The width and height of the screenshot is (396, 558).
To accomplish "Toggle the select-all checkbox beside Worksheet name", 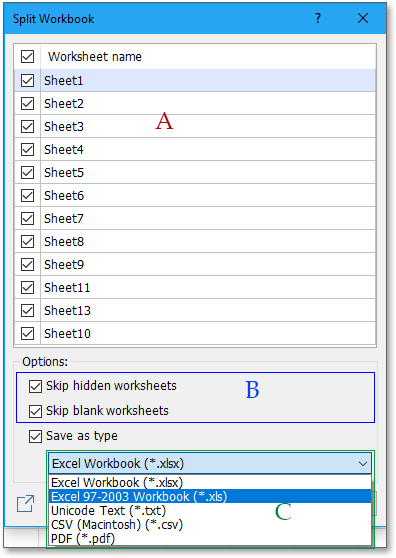I will click(27, 57).
